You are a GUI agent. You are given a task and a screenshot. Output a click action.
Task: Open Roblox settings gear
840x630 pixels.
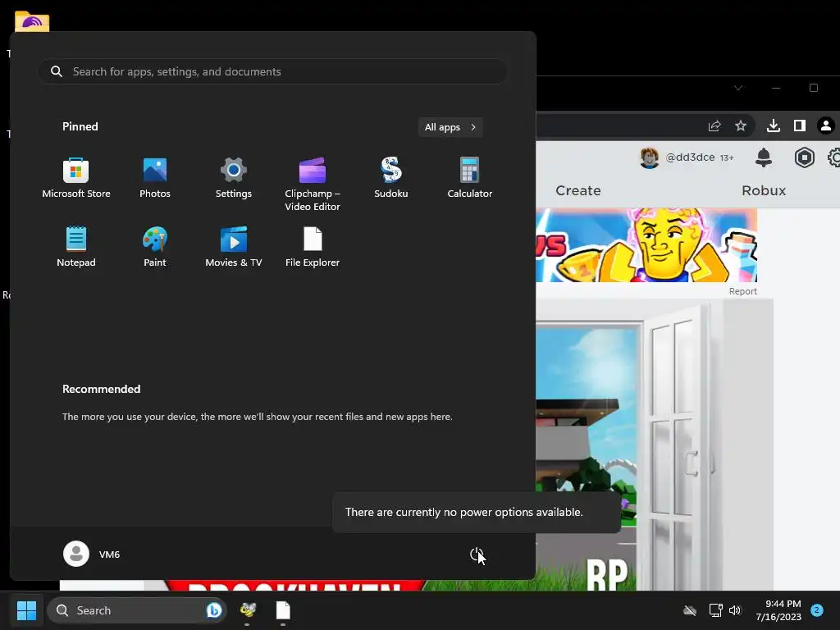[x=834, y=157]
